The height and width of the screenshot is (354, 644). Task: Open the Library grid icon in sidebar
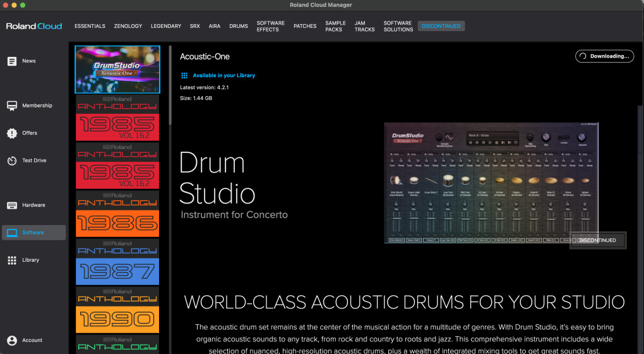pyautogui.click(x=12, y=260)
